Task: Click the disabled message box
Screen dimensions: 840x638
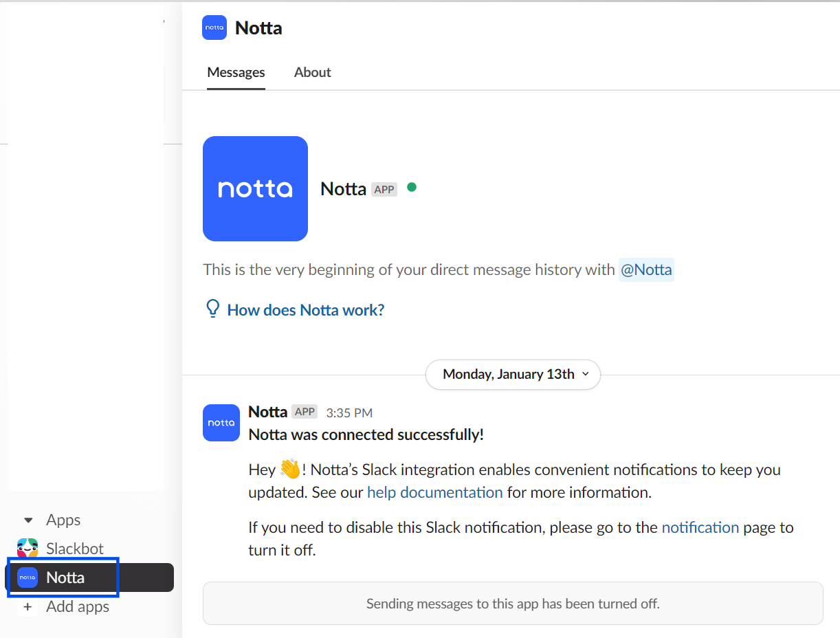Action: point(513,604)
